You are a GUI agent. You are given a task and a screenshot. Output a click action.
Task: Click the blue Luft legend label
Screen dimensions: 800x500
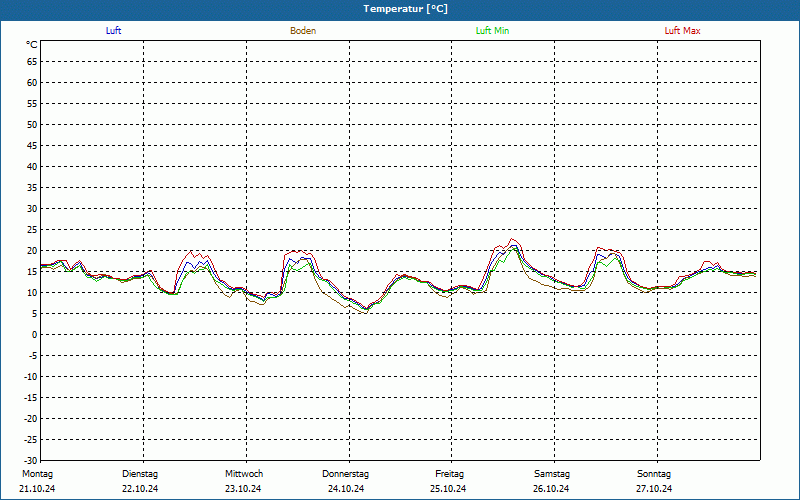113,31
